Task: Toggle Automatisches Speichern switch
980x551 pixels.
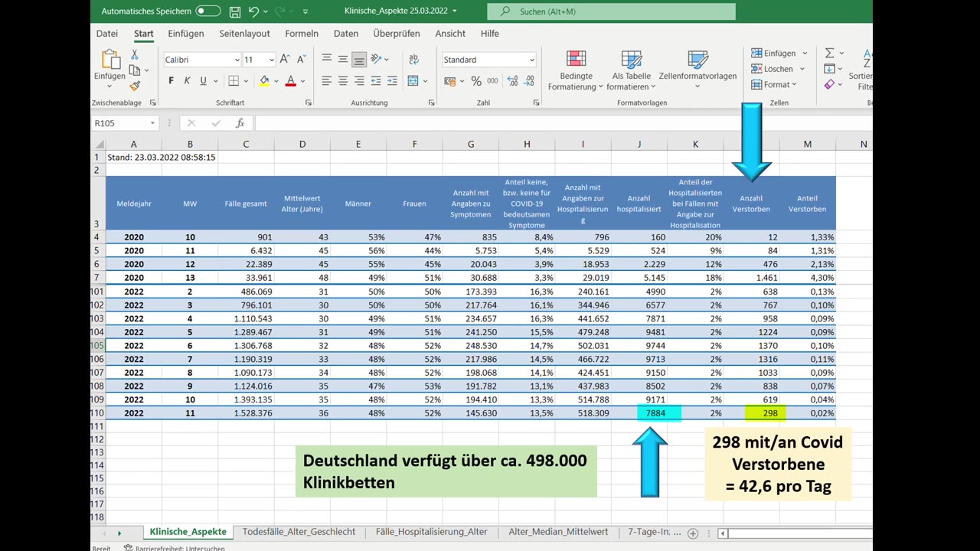Action: [208, 11]
